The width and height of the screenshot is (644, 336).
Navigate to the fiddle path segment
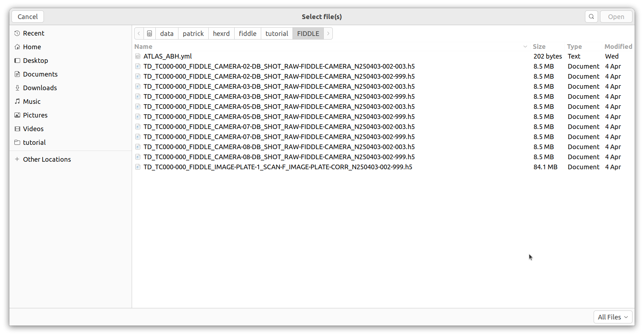[248, 34]
